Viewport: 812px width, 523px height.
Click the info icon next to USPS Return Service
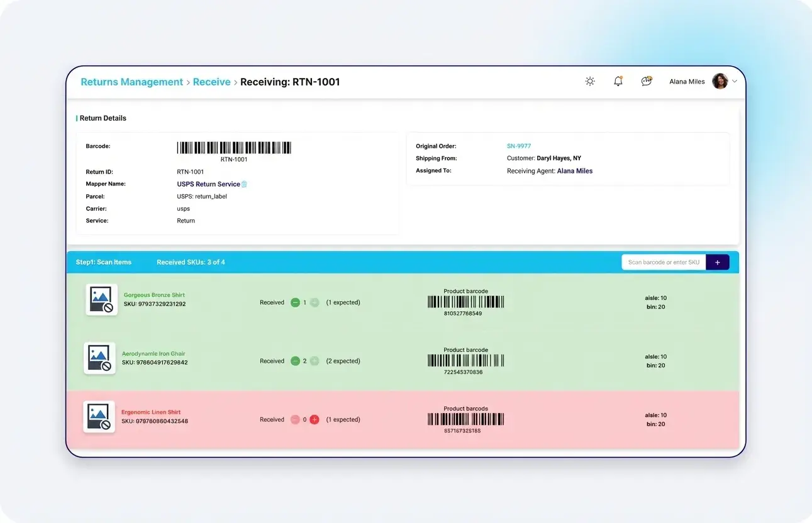pos(245,184)
